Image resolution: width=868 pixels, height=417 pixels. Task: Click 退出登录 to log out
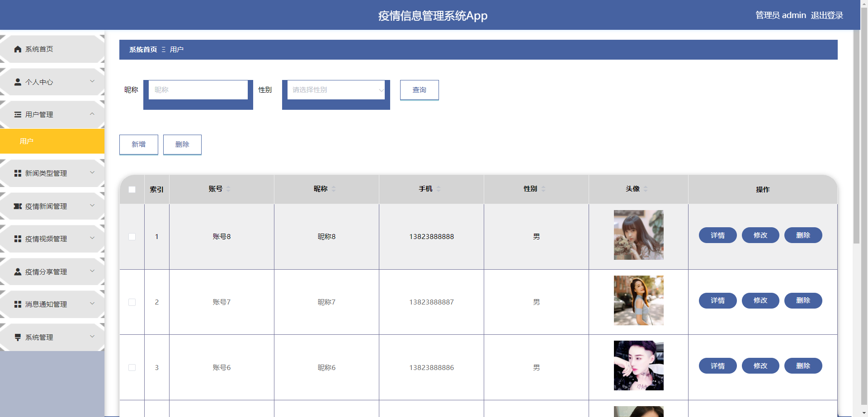coord(827,15)
